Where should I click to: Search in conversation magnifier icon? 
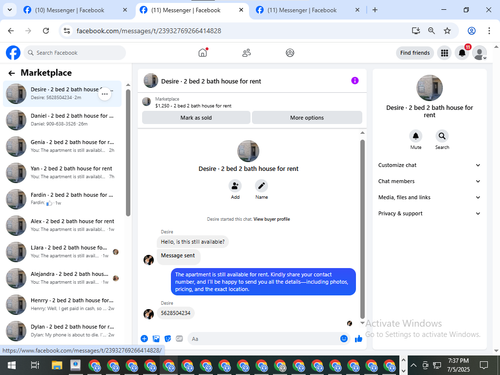442,136
